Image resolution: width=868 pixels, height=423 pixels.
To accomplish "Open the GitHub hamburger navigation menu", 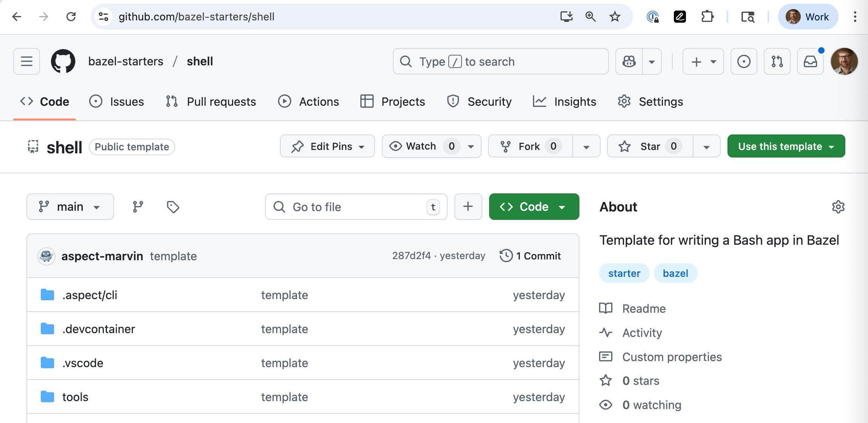I will tap(26, 61).
